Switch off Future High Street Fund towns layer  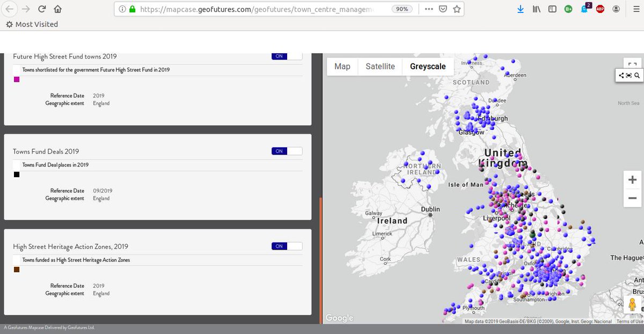coord(287,56)
